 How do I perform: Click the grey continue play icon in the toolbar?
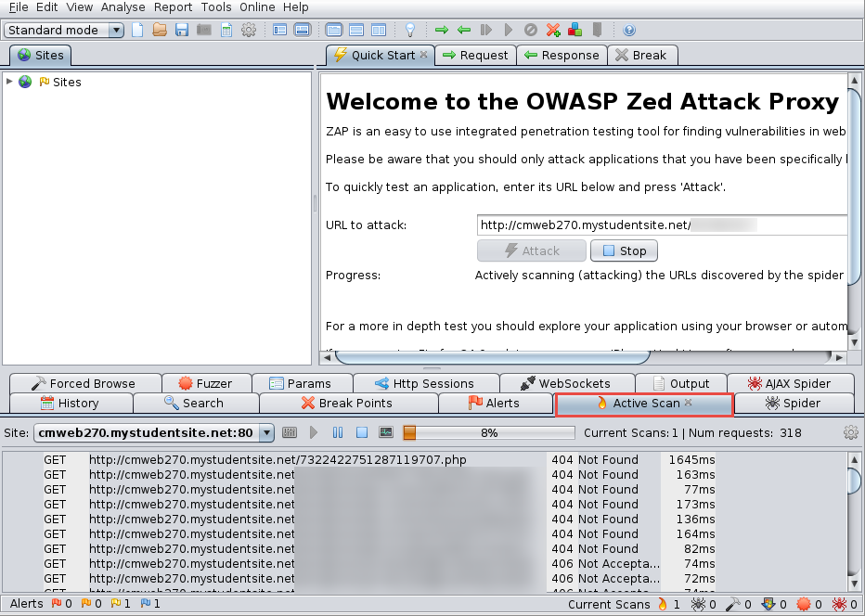click(508, 30)
